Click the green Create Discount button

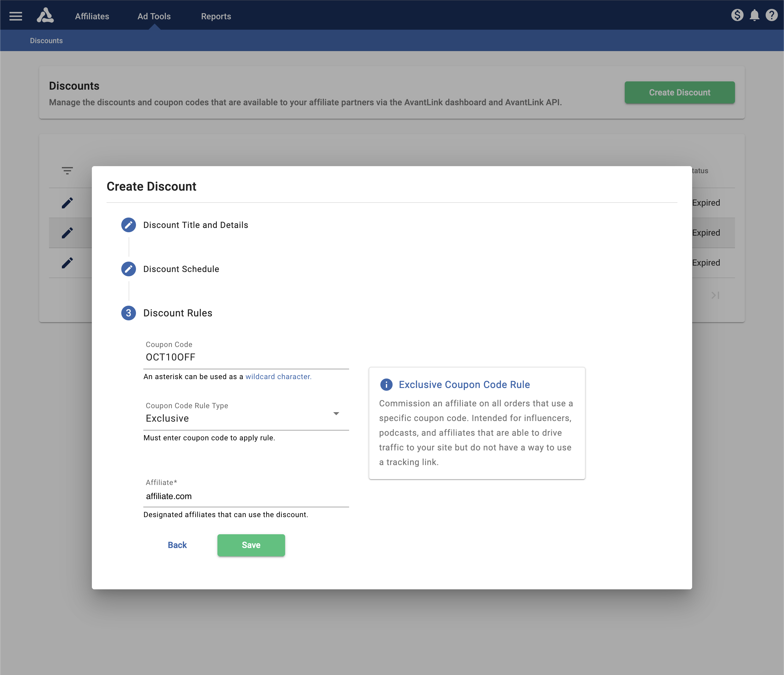pos(679,92)
